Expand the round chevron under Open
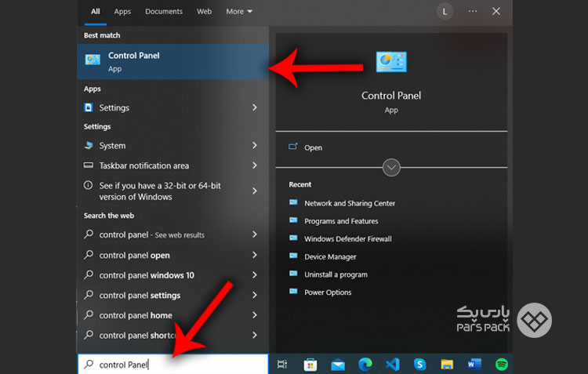Screen dimensions: 588x374 coord(391,167)
